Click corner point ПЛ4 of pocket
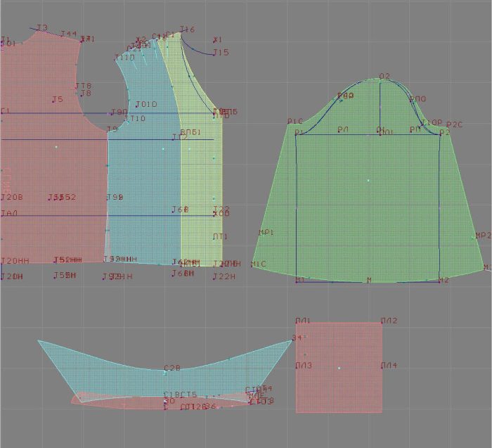 388,366
